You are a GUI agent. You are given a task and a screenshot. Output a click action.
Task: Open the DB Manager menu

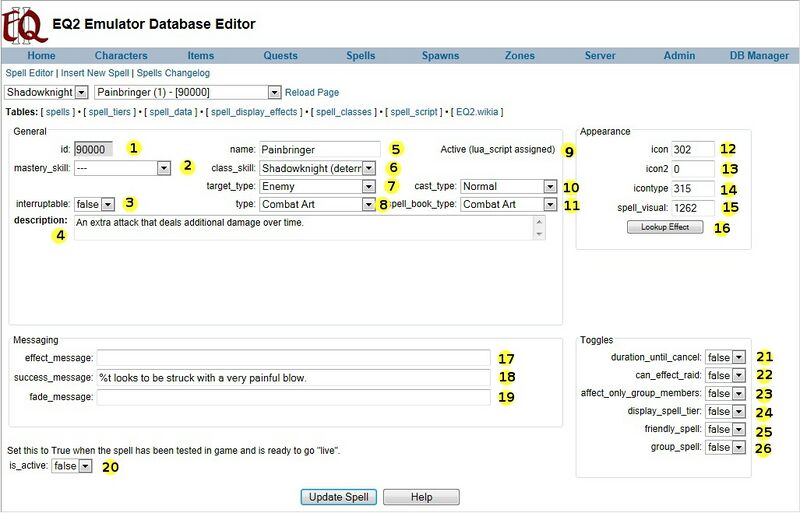[759, 56]
